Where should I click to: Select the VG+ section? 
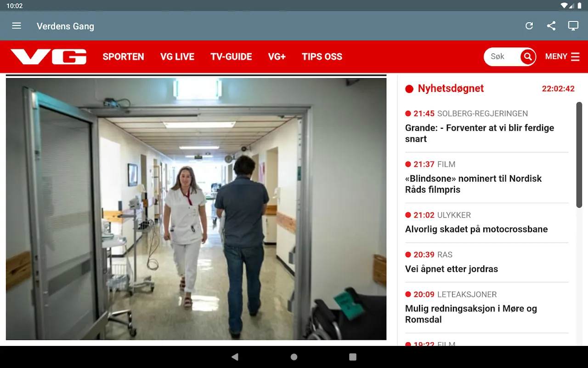pos(277,57)
